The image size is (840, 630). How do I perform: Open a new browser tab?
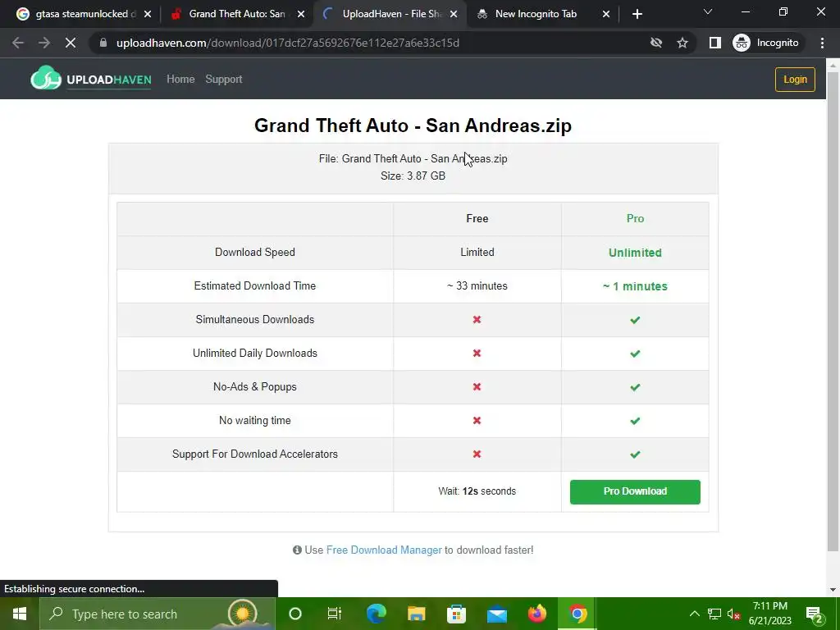(x=637, y=14)
